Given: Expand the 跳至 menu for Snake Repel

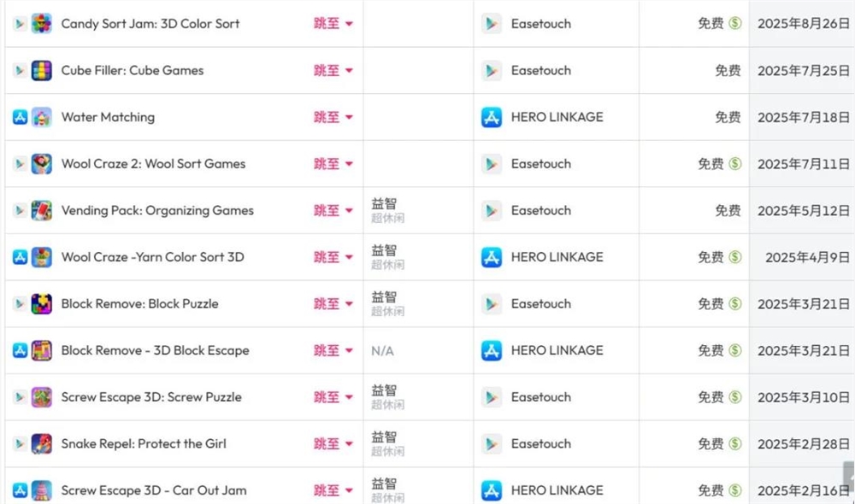Looking at the screenshot, I should pos(333,444).
